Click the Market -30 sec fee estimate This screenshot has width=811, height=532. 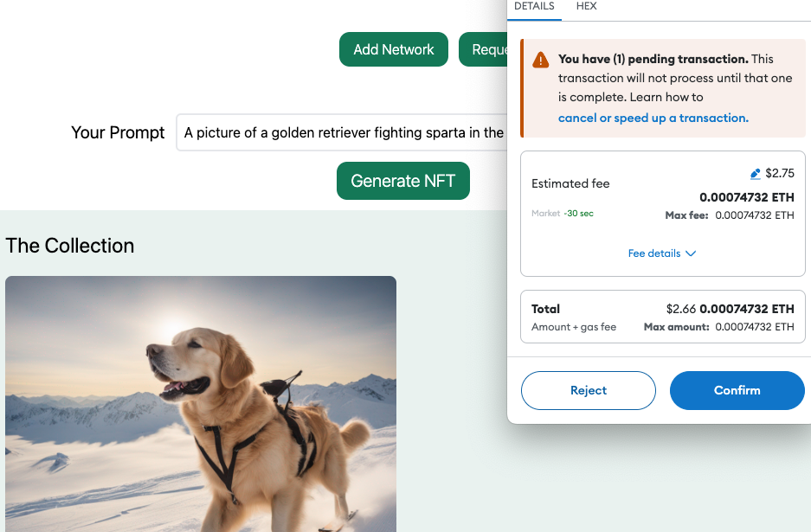[563, 214]
